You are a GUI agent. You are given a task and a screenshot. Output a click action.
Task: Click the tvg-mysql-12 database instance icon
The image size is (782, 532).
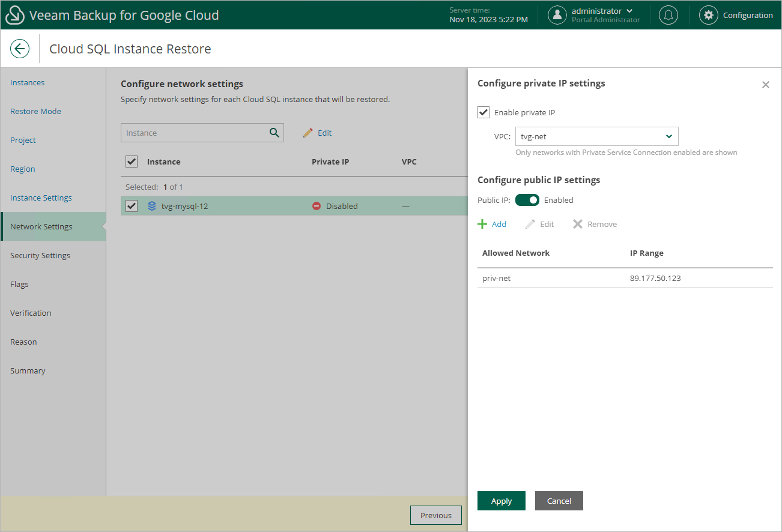152,206
